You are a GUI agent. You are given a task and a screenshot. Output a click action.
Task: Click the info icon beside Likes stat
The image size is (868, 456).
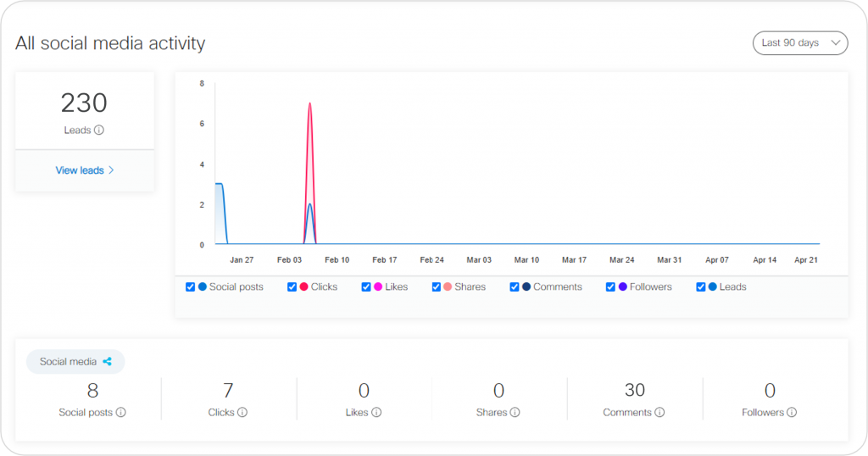pyautogui.click(x=376, y=413)
